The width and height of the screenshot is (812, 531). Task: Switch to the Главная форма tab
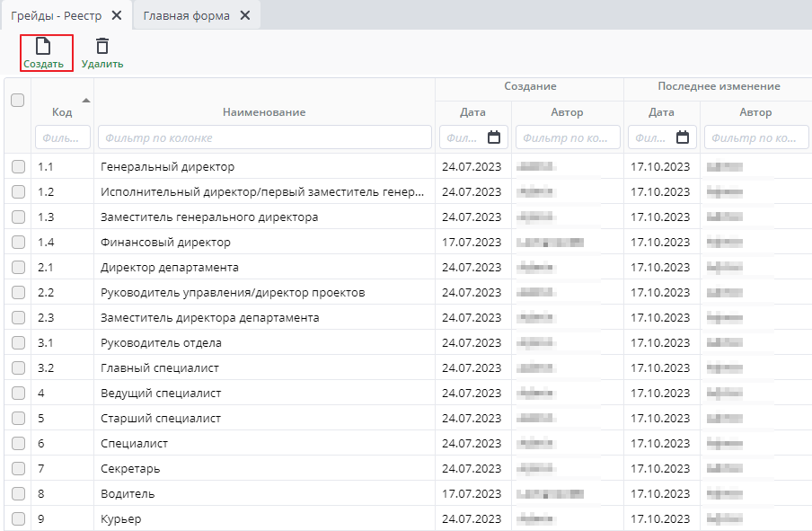(x=186, y=15)
